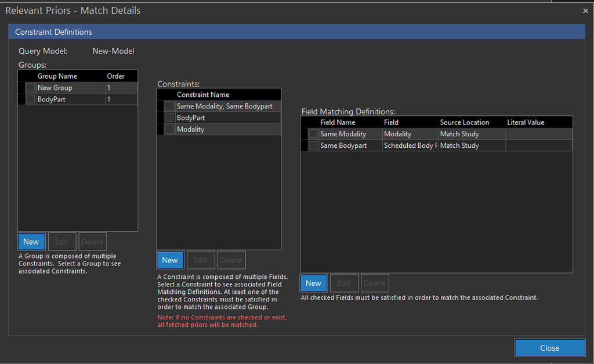Check the BodyPart constraint checkbox
The image size is (594, 364).
click(169, 118)
